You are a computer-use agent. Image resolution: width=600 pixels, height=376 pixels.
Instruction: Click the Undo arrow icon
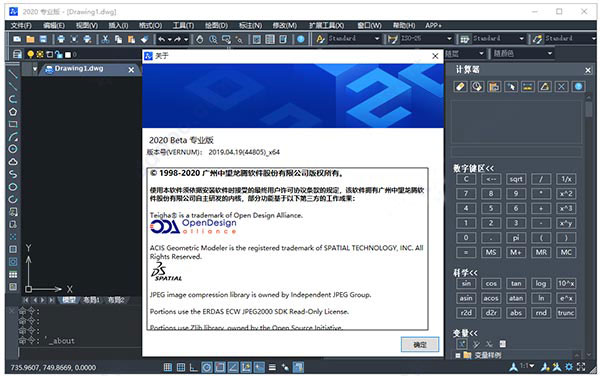(x=162, y=39)
